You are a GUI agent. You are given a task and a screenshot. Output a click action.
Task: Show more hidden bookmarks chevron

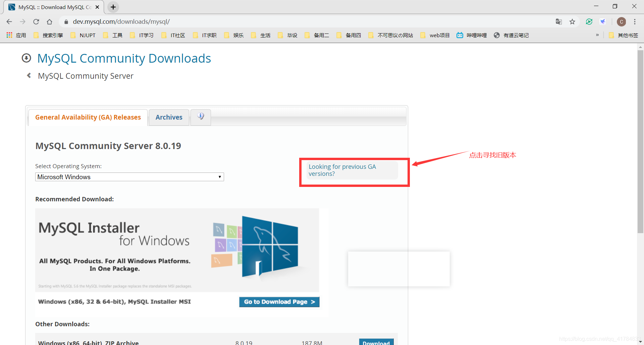(x=597, y=35)
